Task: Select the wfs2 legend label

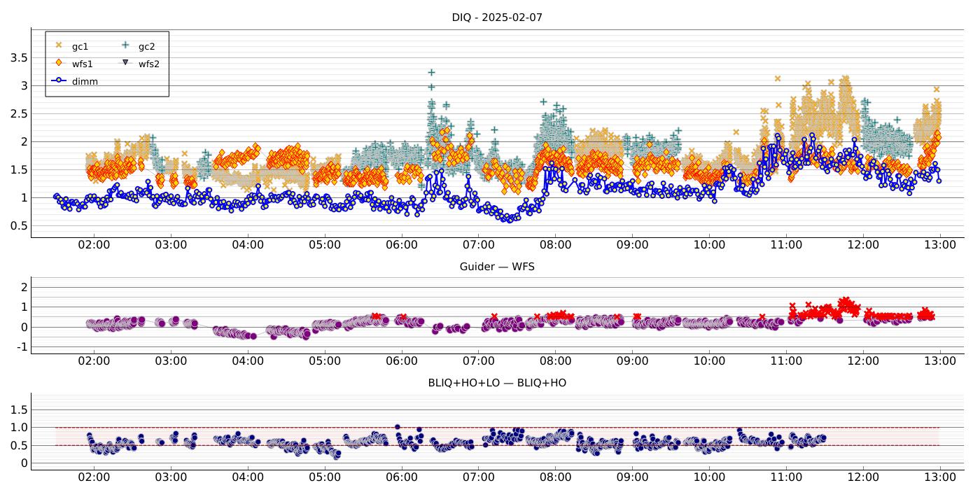Action: tap(149, 64)
